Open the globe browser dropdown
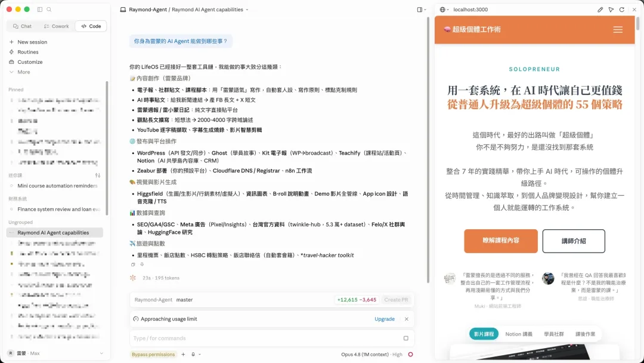 pyautogui.click(x=444, y=10)
